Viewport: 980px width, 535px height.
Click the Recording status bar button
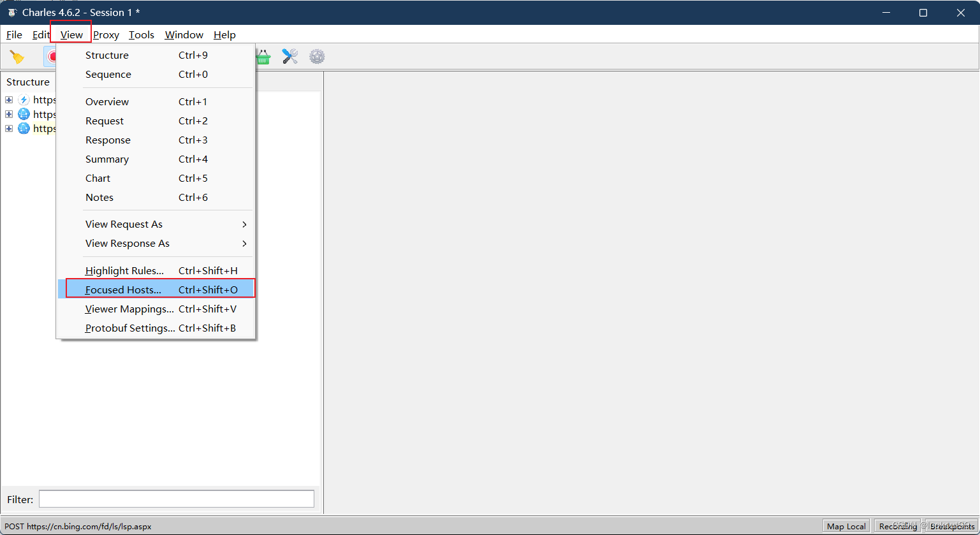pos(898,526)
